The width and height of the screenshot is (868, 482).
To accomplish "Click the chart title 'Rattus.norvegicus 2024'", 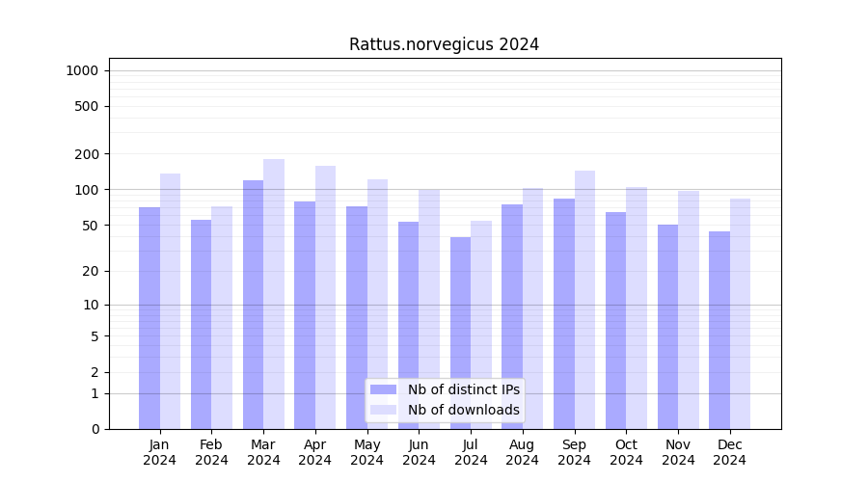I will tap(444, 44).
